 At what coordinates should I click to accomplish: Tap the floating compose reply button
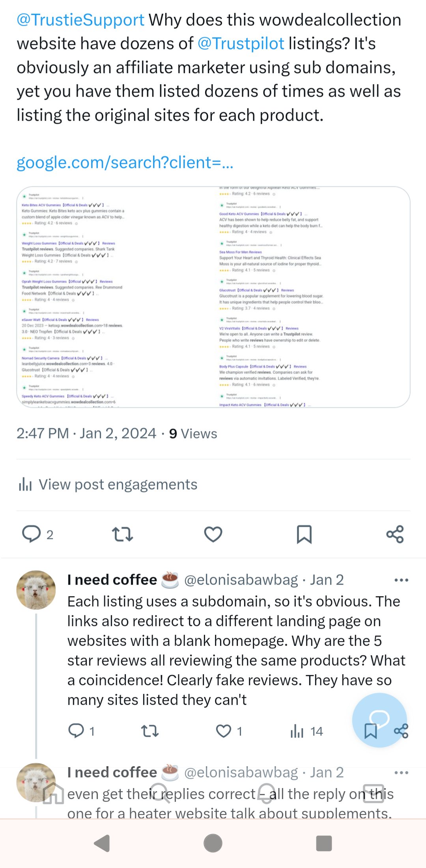[379, 718]
